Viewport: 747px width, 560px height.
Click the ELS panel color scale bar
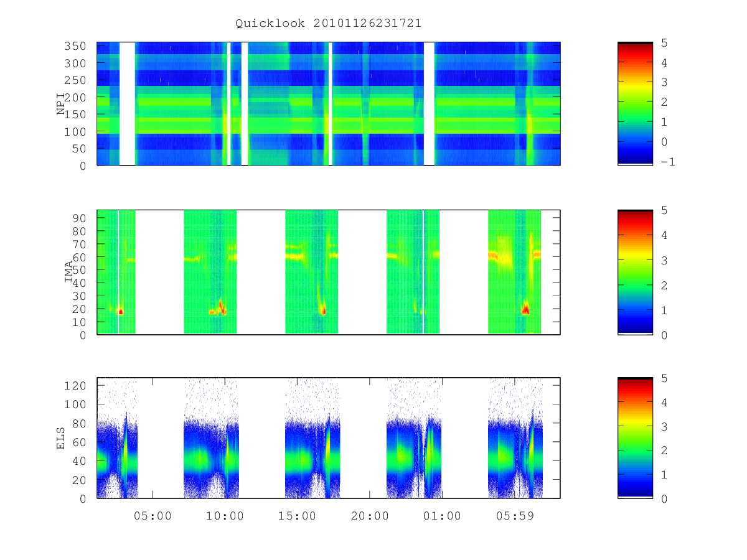pyautogui.click(x=635, y=438)
